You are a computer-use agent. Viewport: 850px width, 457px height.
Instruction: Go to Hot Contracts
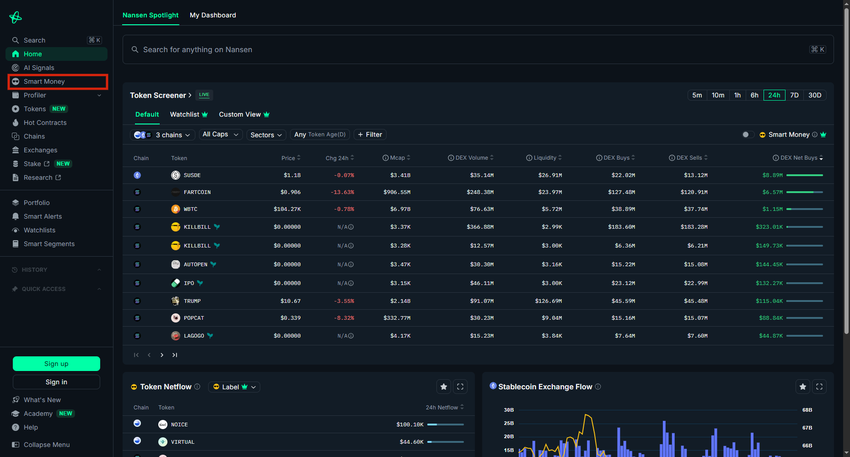coord(45,123)
